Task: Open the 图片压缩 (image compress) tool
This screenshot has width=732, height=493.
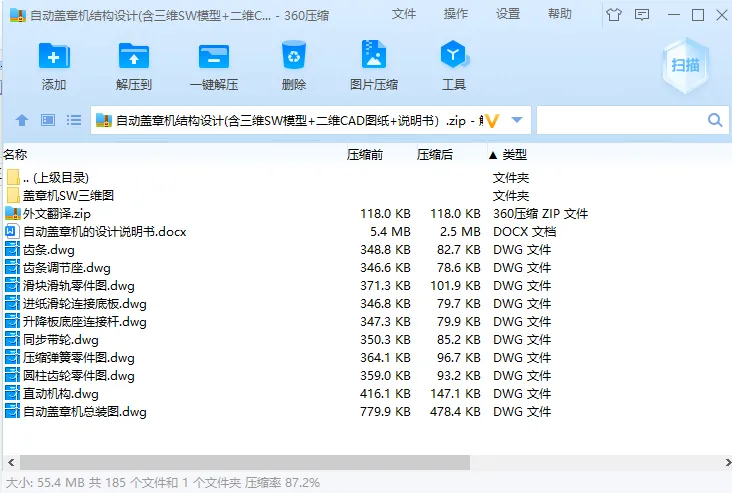Action: pyautogui.click(x=373, y=55)
